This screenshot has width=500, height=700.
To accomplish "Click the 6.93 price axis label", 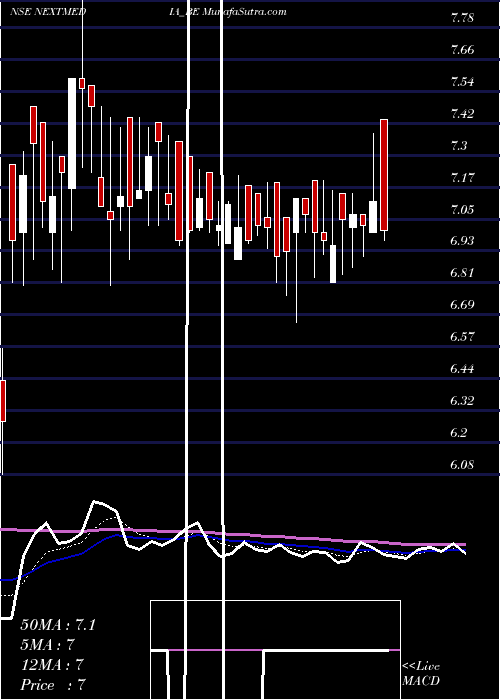I will coord(462,241).
